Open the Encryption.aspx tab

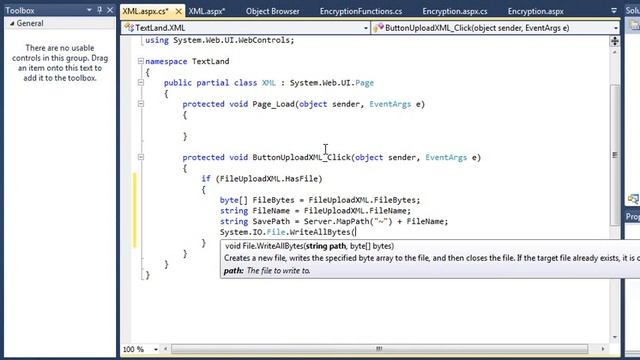pos(536,11)
